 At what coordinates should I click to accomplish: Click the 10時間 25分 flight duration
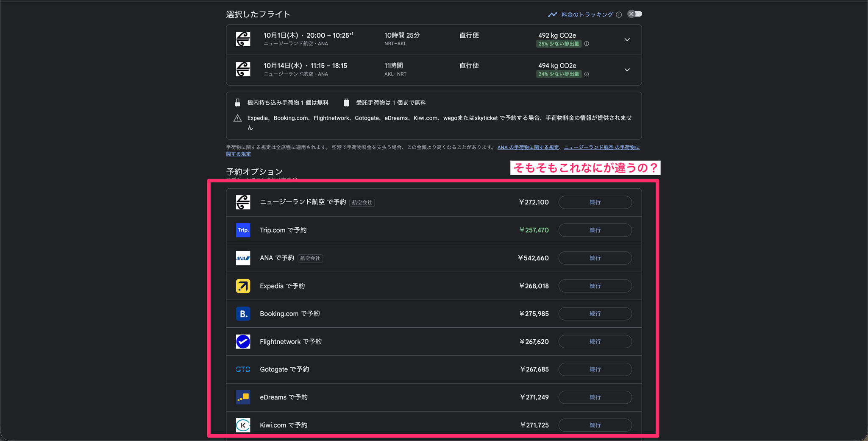pyautogui.click(x=402, y=35)
